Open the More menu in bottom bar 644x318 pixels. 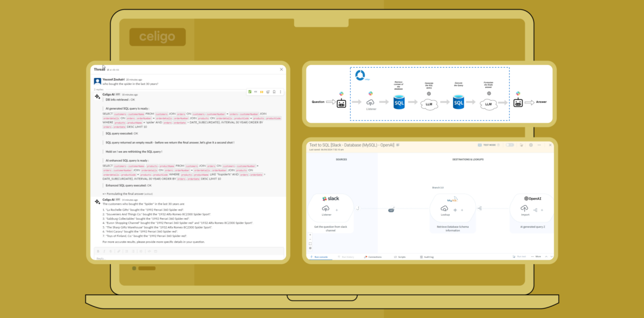[536, 256]
